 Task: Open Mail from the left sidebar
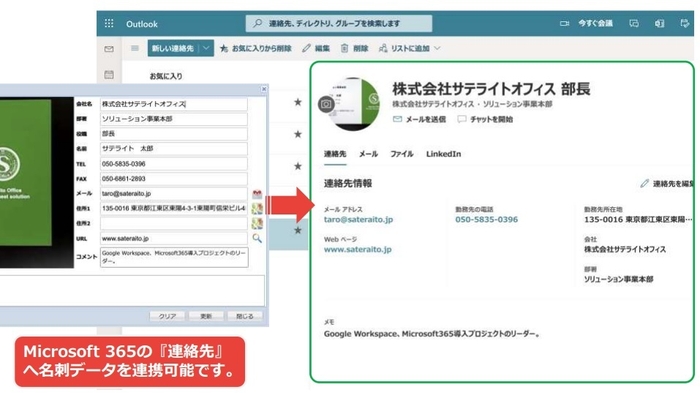pos(109,49)
